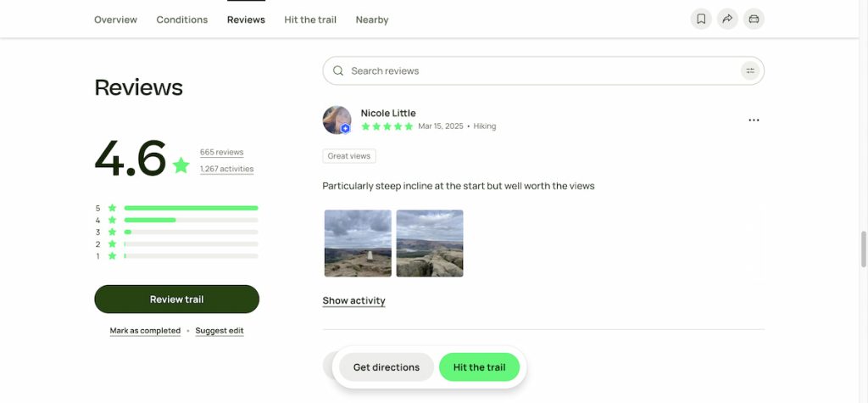Save trail with the bookmark icon

[701, 19]
